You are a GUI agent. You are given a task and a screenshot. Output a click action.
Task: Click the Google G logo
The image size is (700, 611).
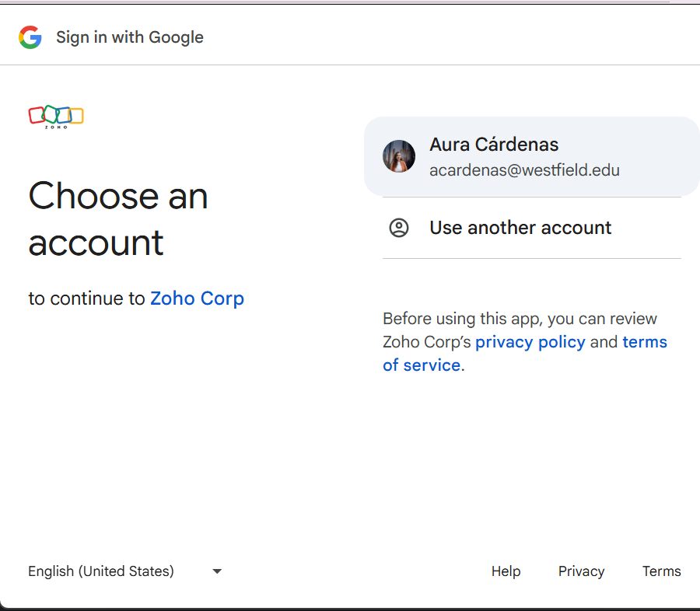point(30,37)
